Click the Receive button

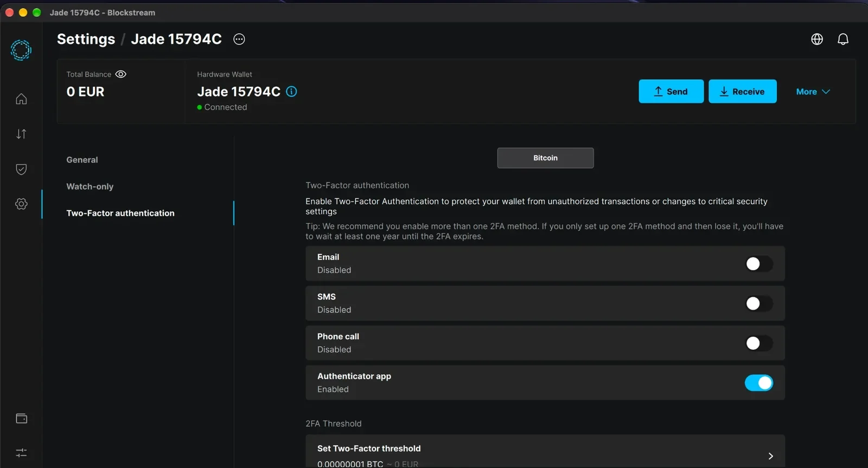tap(742, 91)
